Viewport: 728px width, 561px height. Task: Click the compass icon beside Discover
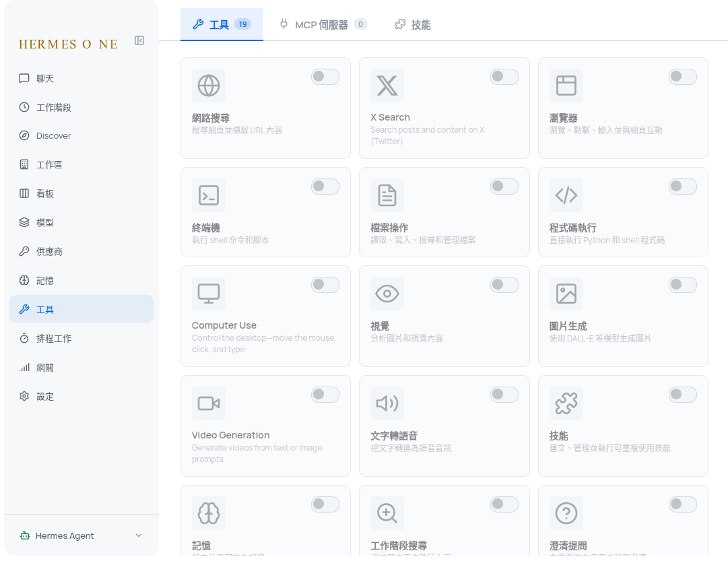pos(24,135)
